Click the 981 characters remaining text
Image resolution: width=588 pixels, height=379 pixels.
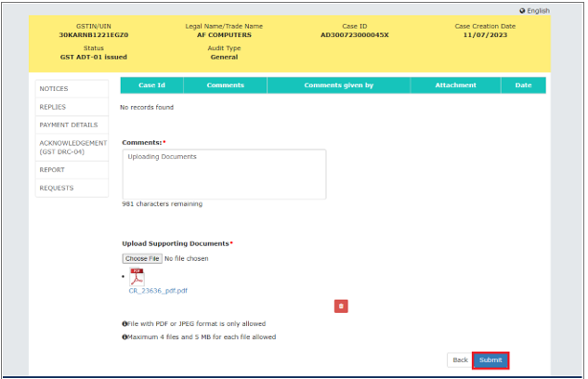point(163,204)
